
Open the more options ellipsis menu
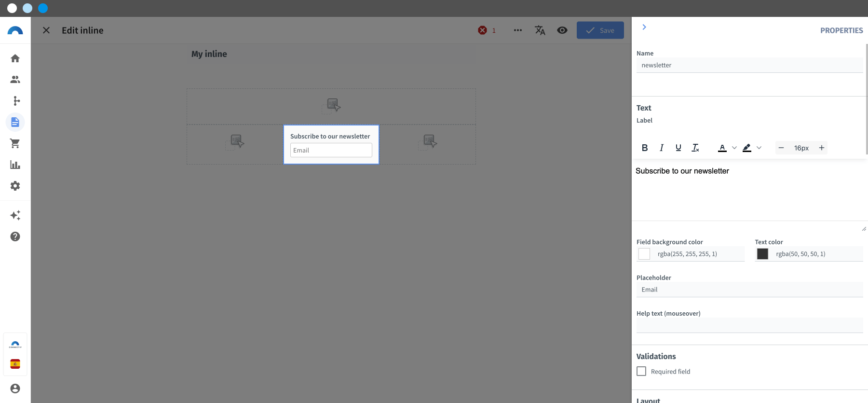click(518, 30)
